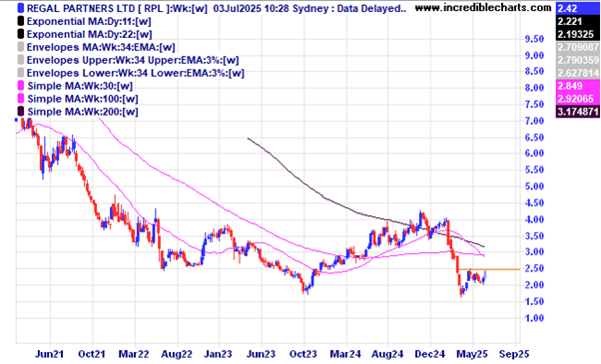This screenshot has width=601, height=364.
Task: Click the Dec24 date axis label
Action: (x=429, y=354)
